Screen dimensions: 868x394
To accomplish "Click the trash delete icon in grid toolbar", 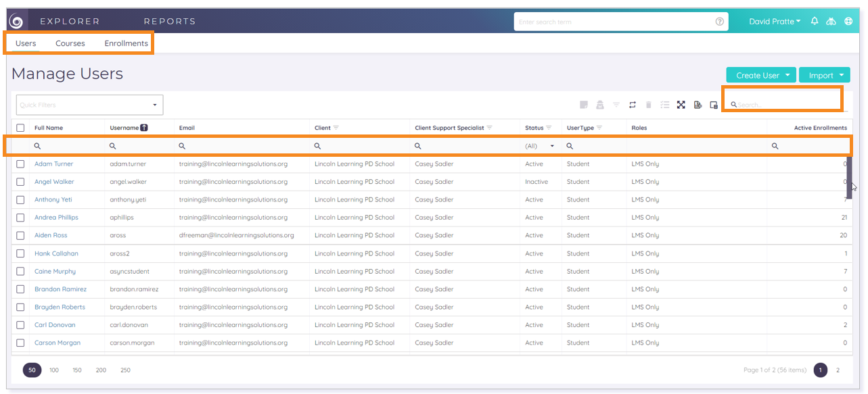I will click(x=649, y=105).
